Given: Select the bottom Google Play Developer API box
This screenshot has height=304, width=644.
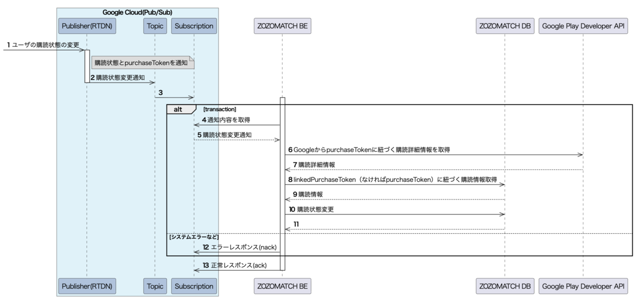Looking at the screenshot, I should (x=583, y=286).
